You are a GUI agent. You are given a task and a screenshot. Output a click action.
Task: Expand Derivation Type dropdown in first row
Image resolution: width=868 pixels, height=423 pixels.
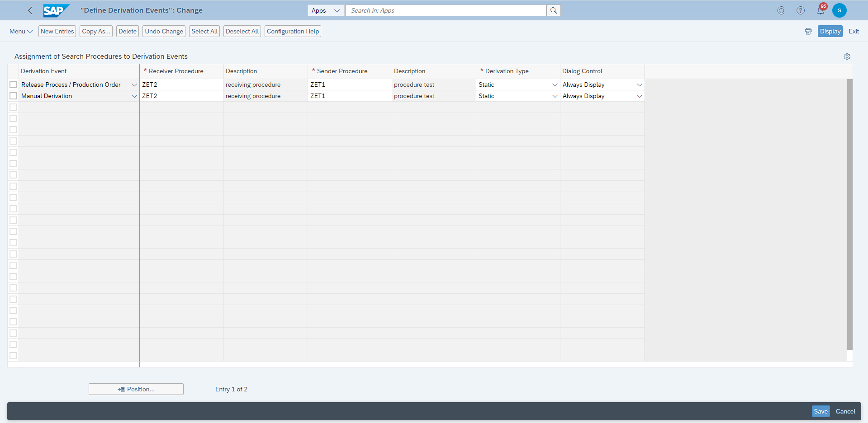click(555, 85)
